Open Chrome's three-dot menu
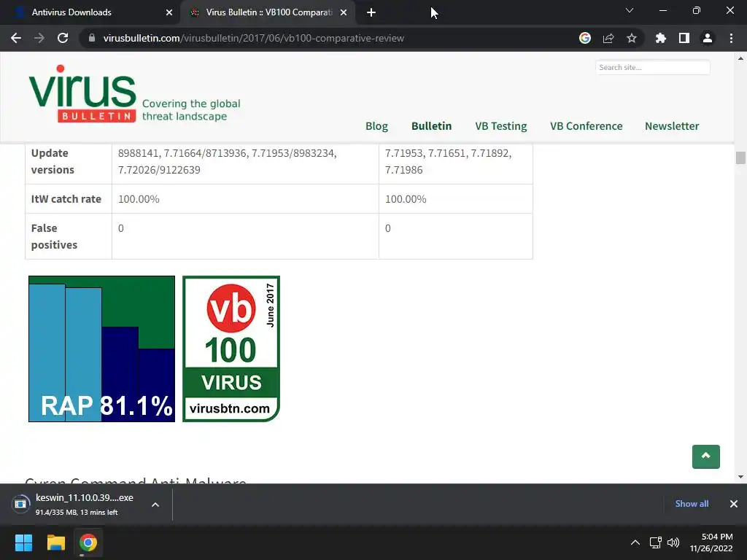The height and width of the screenshot is (560, 747). pyautogui.click(x=731, y=38)
